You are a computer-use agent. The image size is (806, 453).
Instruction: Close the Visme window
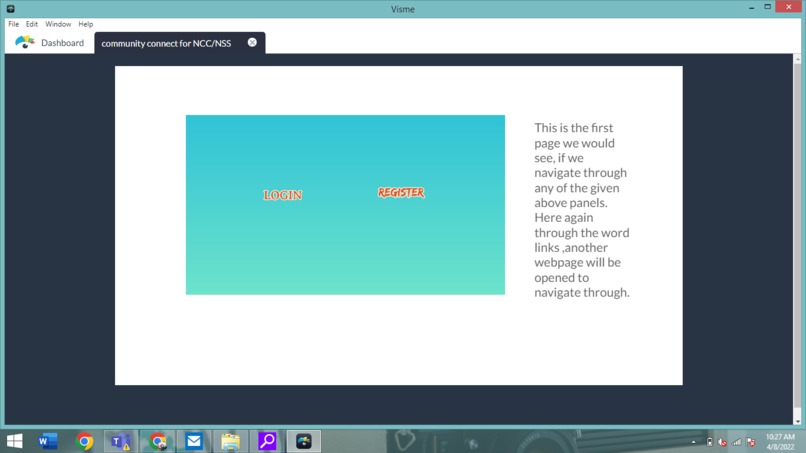(x=789, y=7)
